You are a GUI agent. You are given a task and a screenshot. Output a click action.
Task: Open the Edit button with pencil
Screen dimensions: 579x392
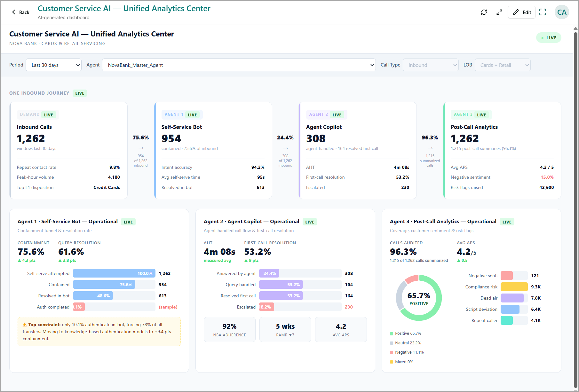click(522, 12)
